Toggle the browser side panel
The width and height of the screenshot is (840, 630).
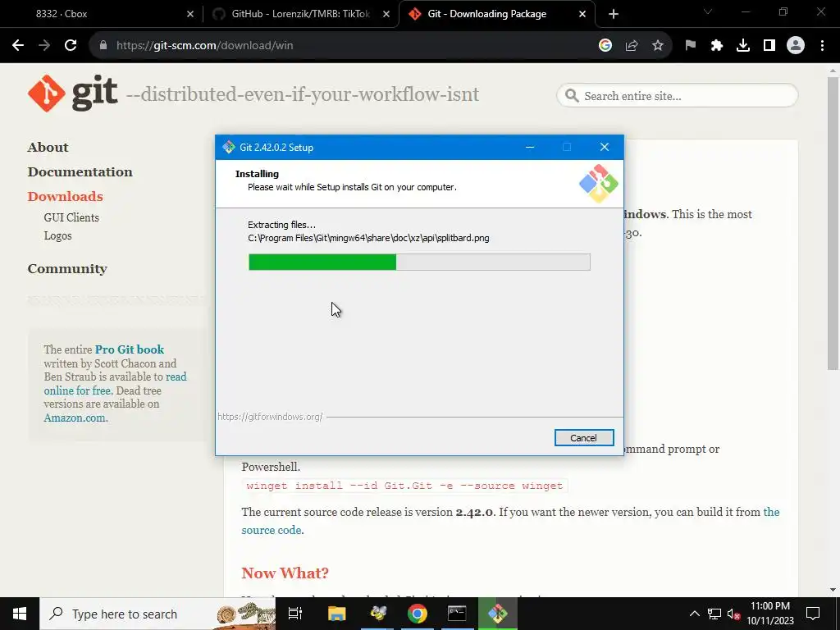pos(769,46)
